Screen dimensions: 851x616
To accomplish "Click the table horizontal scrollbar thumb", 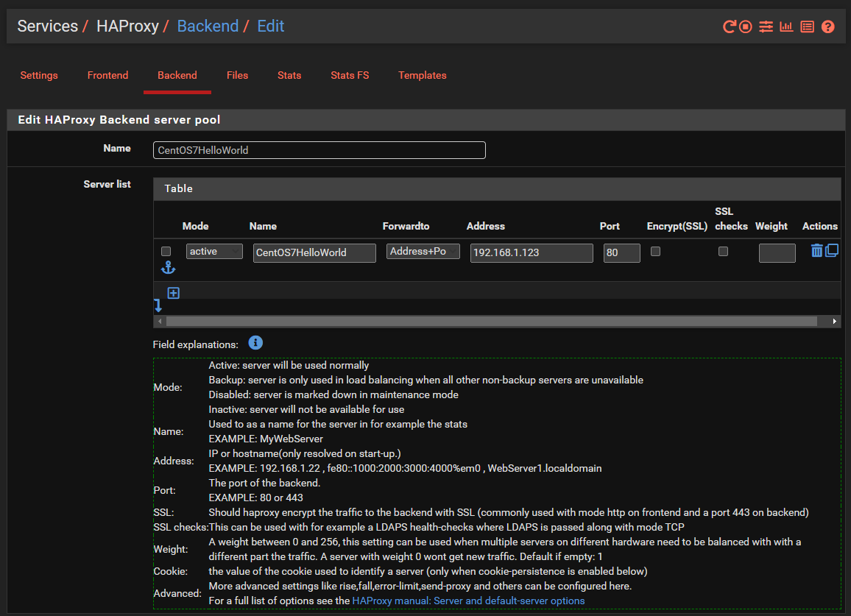I will click(x=492, y=322).
